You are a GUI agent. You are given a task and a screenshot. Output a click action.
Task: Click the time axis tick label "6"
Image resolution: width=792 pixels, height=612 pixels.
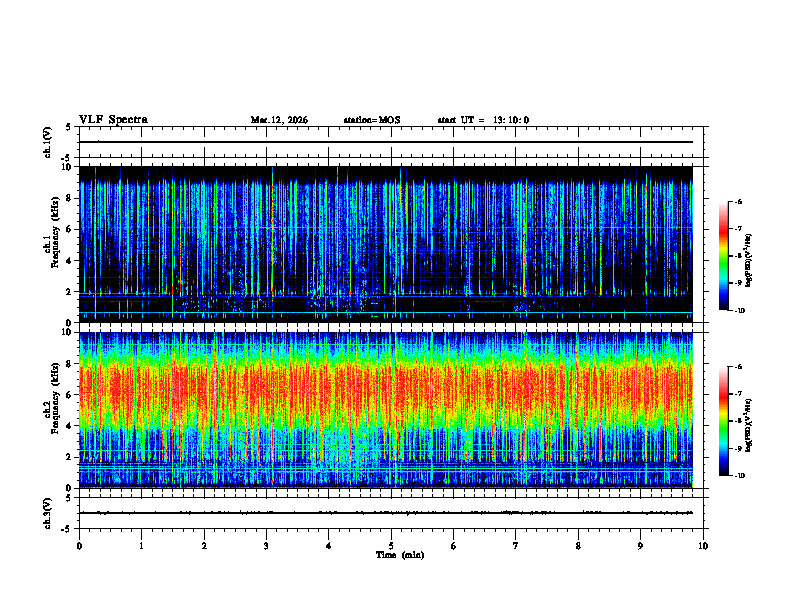coord(454,546)
